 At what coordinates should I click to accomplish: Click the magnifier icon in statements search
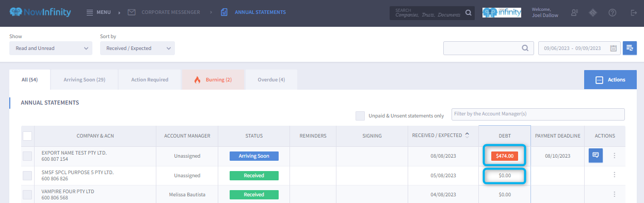(525, 48)
